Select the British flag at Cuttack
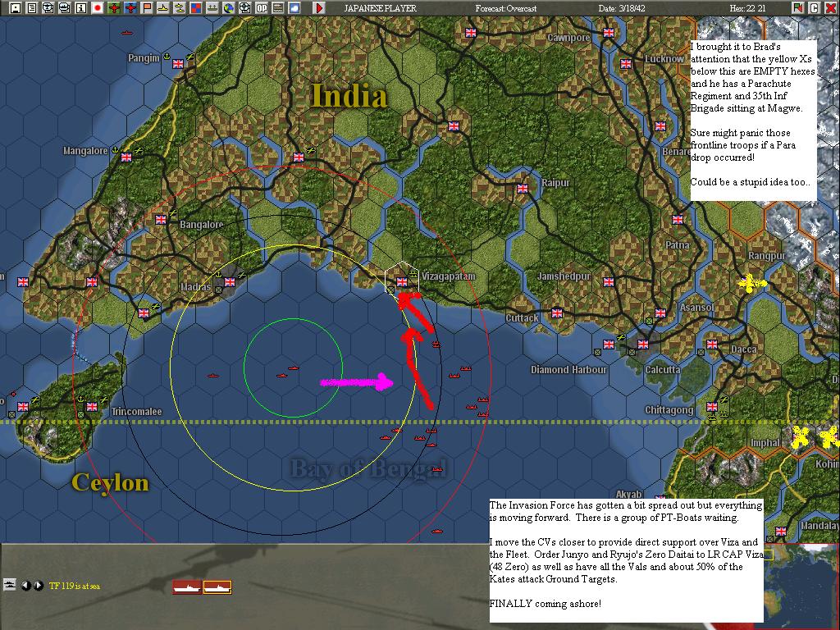Viewport: 840px width, 630px height. point(557,313)
